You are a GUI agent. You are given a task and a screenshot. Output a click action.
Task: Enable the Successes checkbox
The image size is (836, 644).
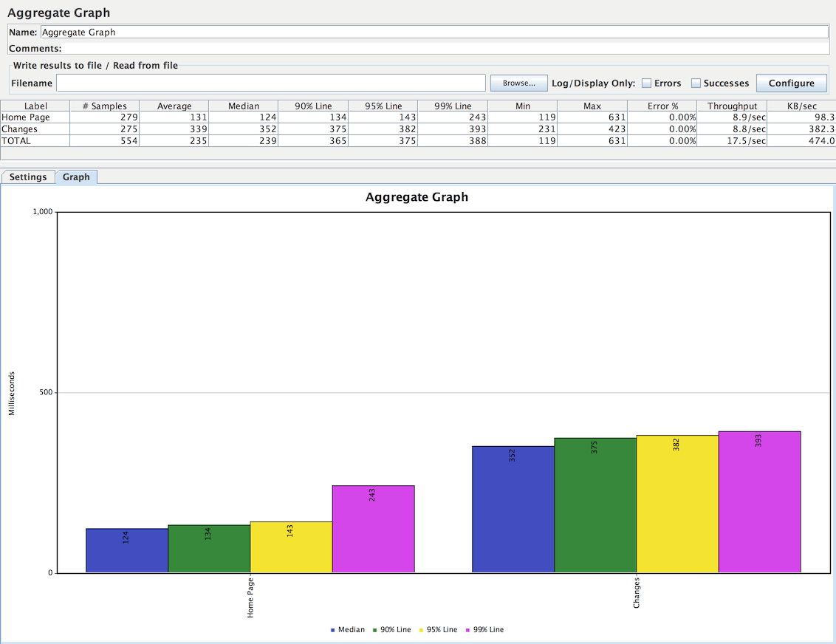[x=694, y=83]
